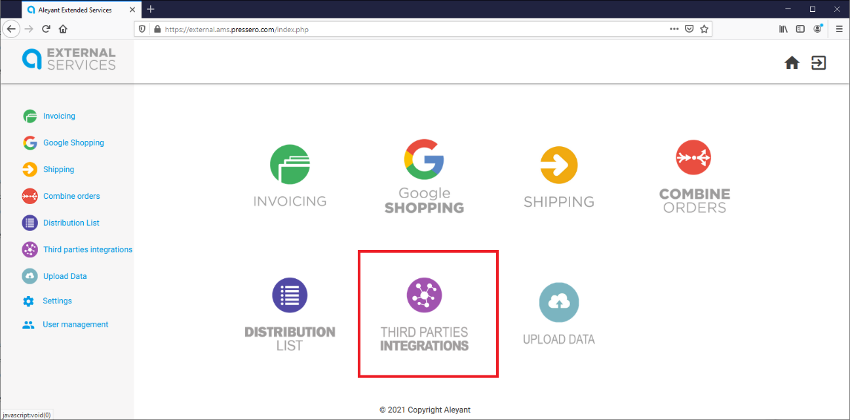Click the URL address bar
Image resolution: width=850 pixels, height=420 pixels.
[x=423, y=29]
